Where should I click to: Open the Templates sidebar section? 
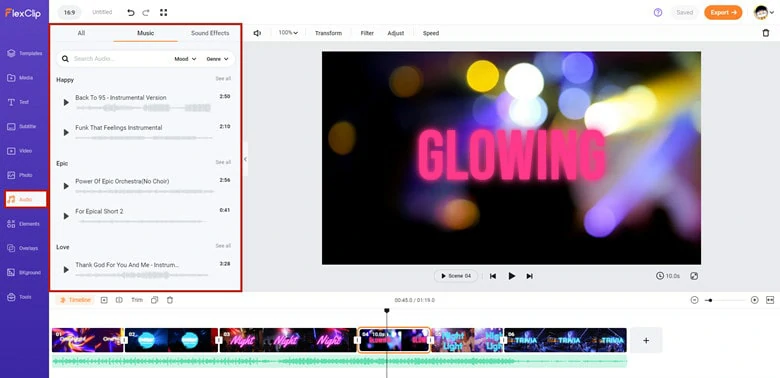(24, 53)
